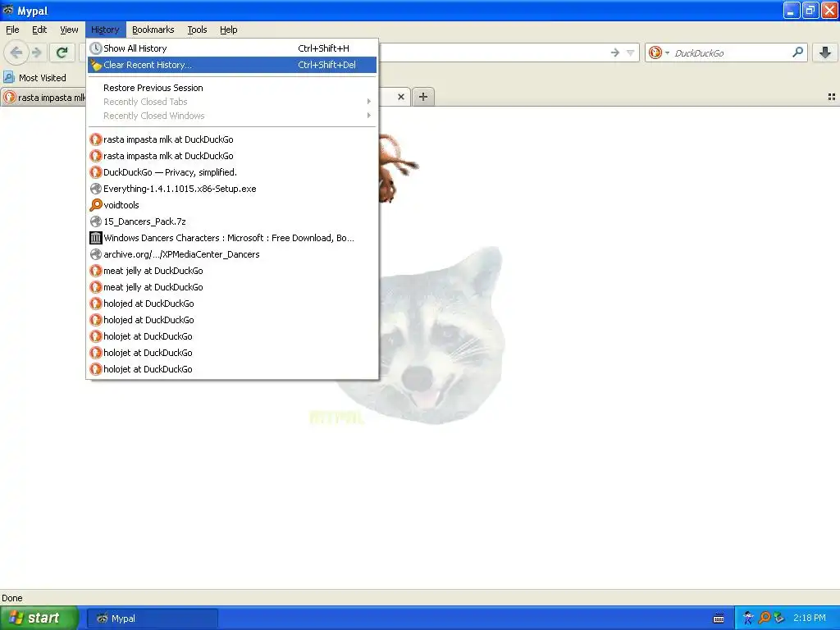Screen dimensions: 840x630
Task: Click the keyboard icon in the taskbar
Action: [719, 619]
